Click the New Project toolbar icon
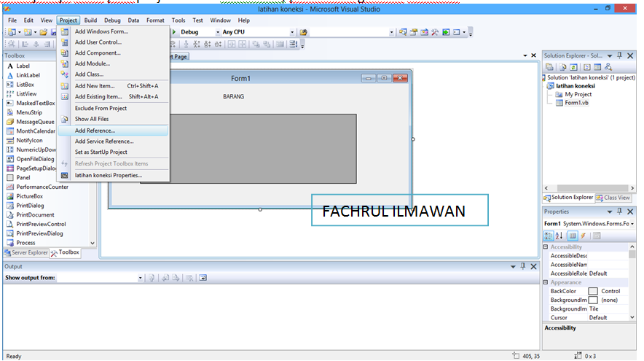 point(12,32)
